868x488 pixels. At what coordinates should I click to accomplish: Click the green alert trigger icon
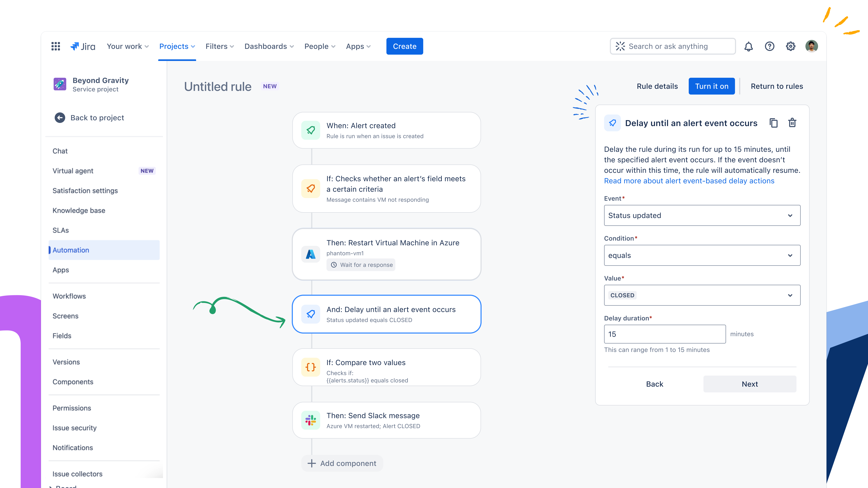pos(310,130)
